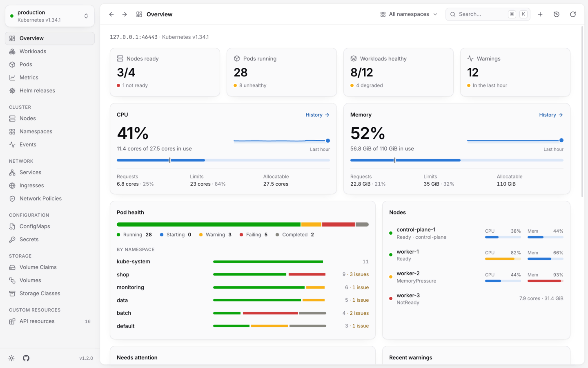Click the Workloads healthy card
Image resolution: width=588 pixels, height=368 pixels.
pos(399,72)
